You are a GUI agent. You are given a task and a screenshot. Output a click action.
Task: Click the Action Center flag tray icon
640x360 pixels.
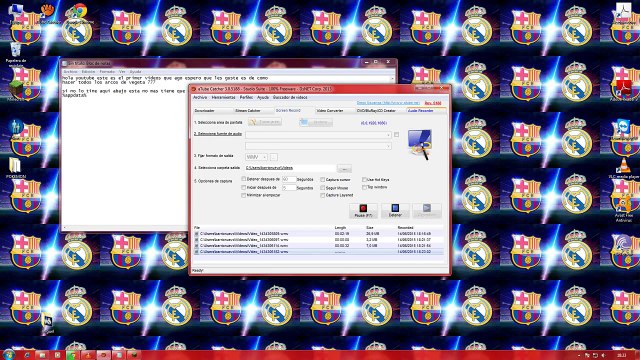click(587, 356)
